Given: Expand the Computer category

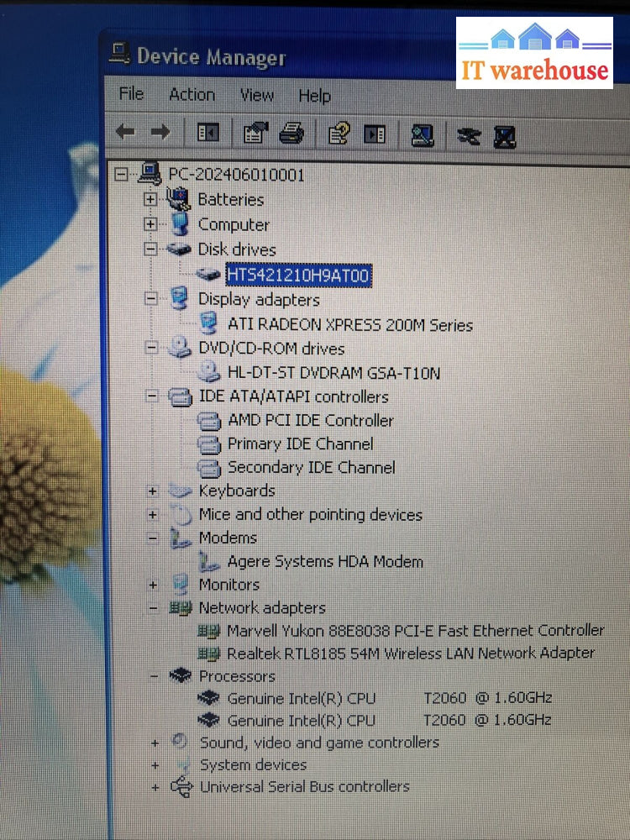Looking at the screenshot, I should 150,224.
